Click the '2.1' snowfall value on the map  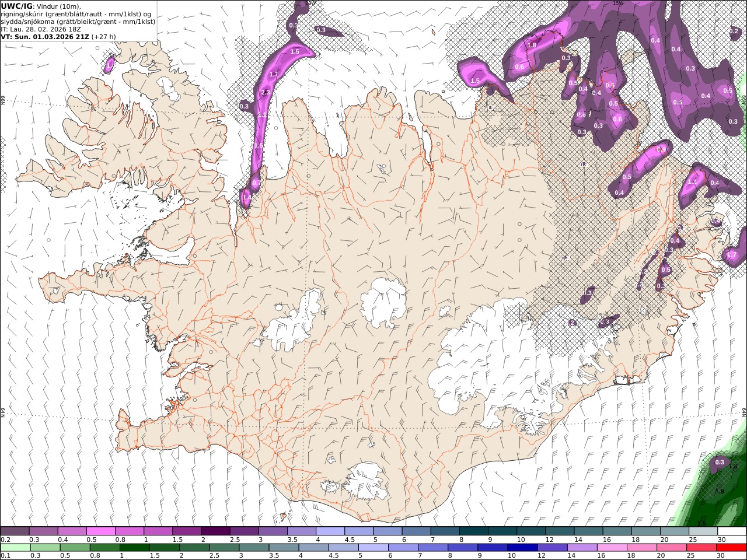point(262,115)
